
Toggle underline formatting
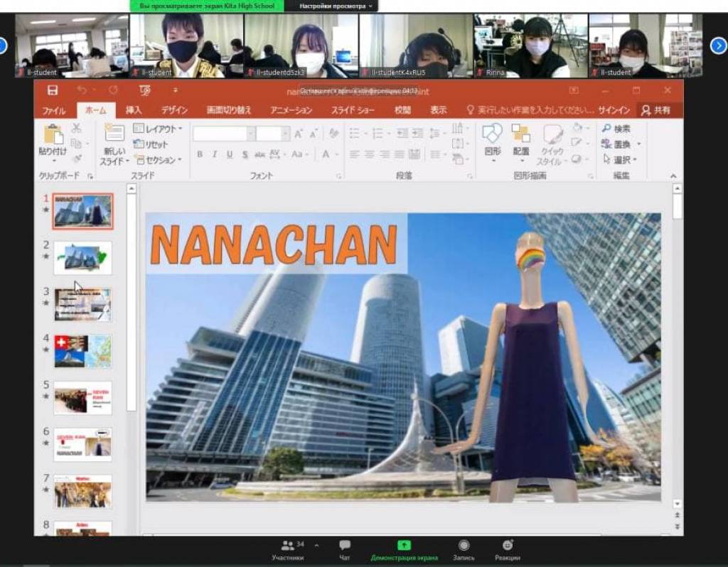click(x=230, y=154)
